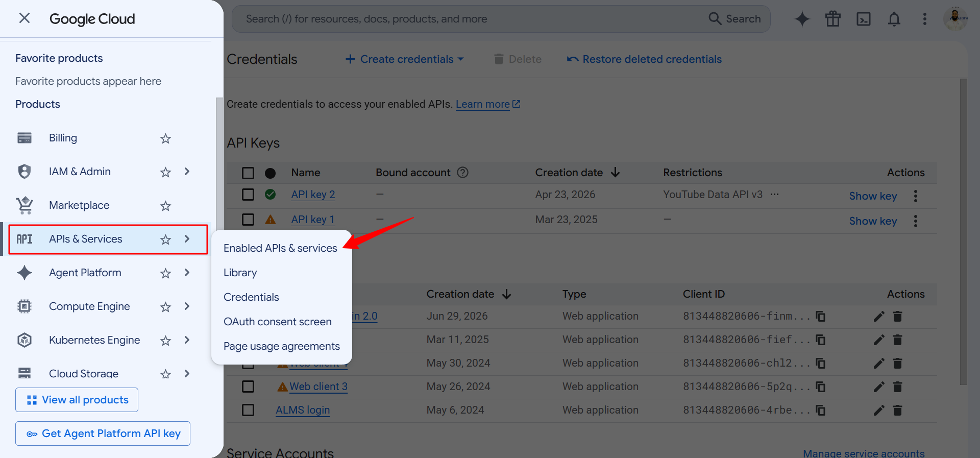Open the Create credentials dropdown

pos(405,59)
